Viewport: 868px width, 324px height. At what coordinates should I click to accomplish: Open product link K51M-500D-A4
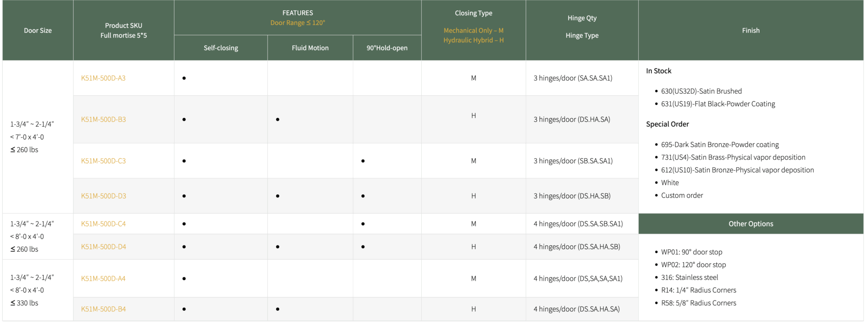pyautogui.click(x=103, y=279)
